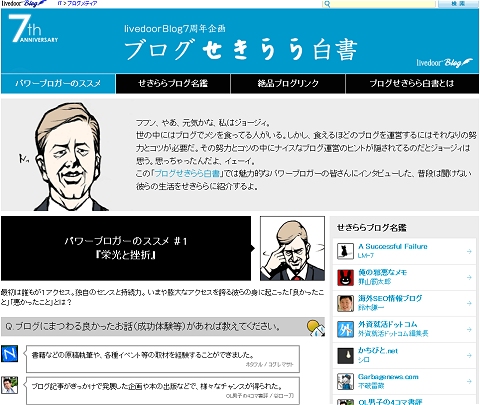Click the 7th Anniversary logo
480x405 pixels.
(x=33, y=29)
